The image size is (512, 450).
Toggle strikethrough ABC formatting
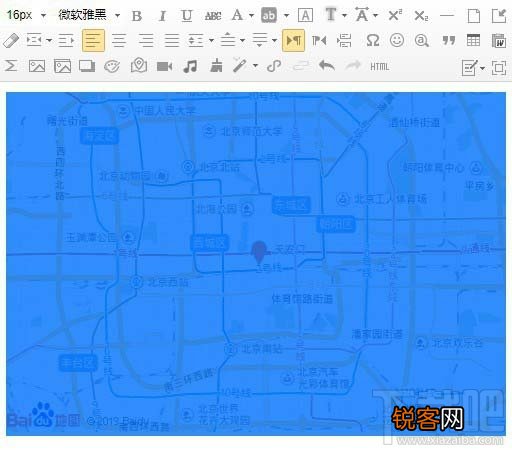[213, 16]
